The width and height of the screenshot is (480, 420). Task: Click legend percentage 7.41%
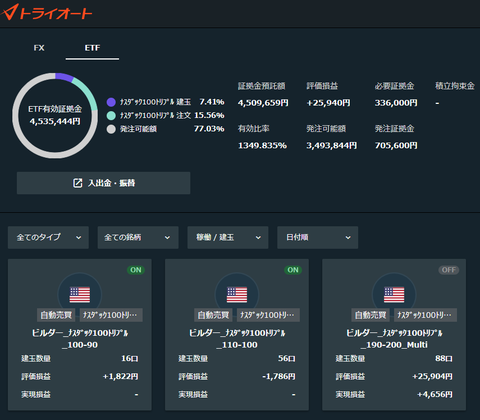click(212, 102)
